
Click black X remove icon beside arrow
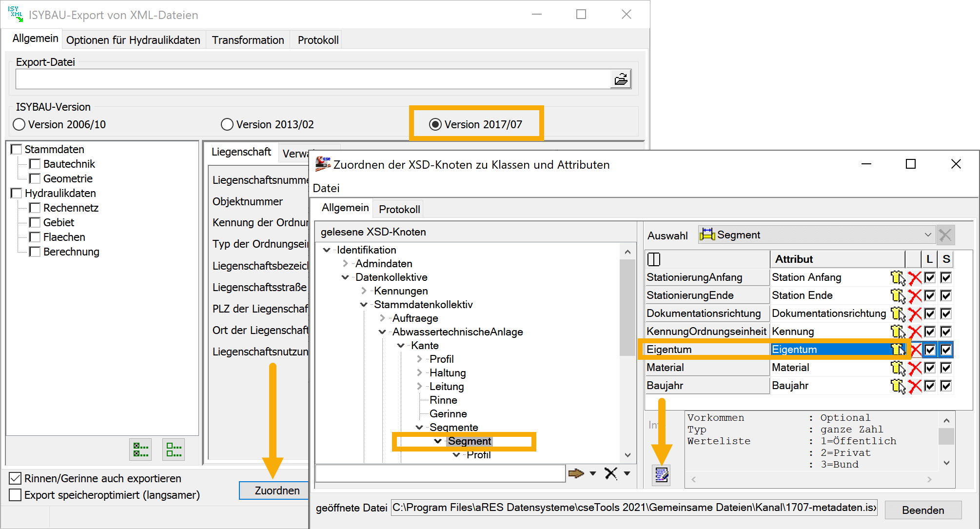point(610,473)
